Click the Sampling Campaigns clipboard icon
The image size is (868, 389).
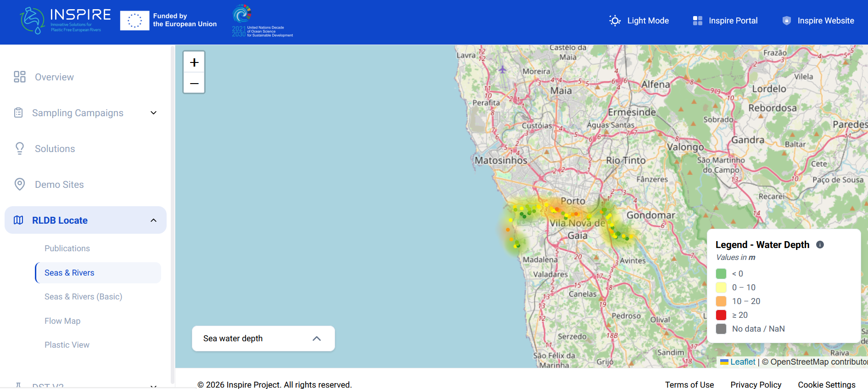[x=18, y=113]
